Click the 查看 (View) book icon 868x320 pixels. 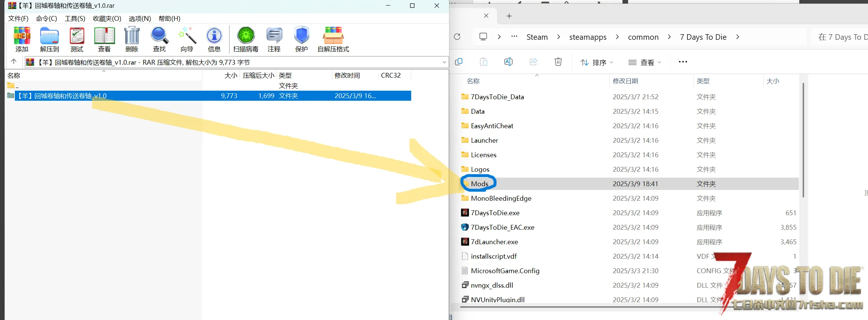point(104,39)
